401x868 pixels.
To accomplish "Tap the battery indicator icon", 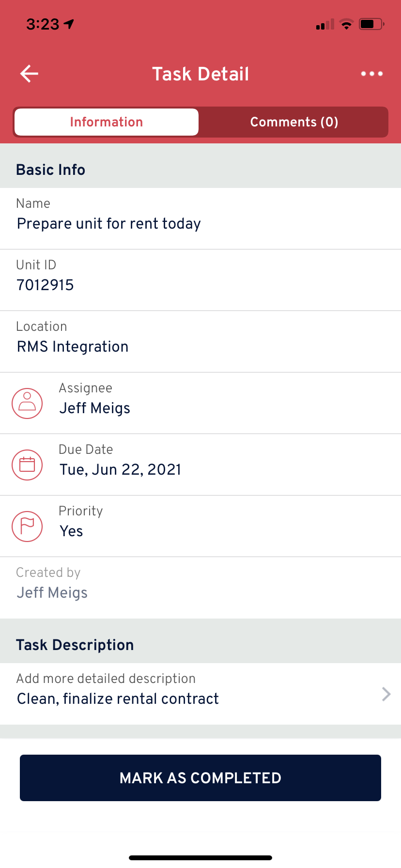I will [371, 24].
